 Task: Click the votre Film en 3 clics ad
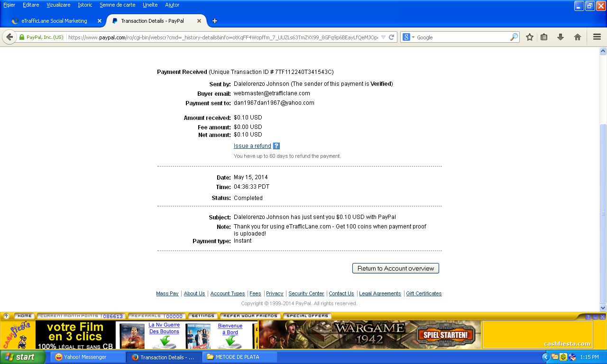pyautogui.click(x=75, y=335)
